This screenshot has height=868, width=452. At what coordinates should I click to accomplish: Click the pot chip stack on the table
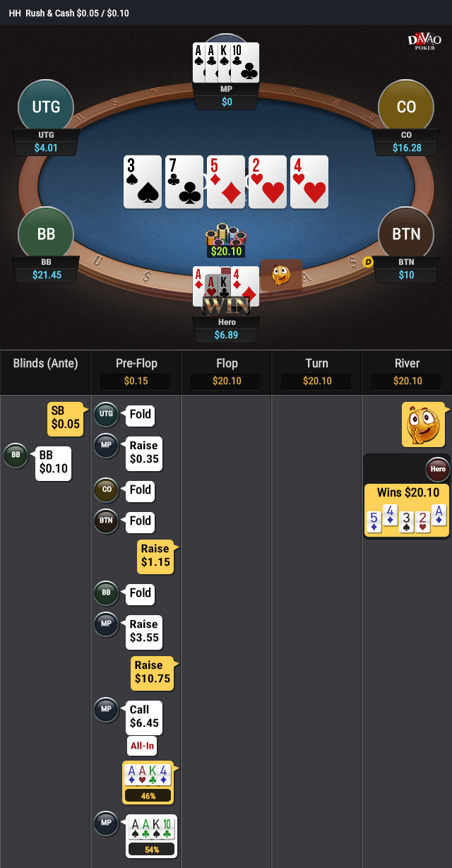(x=225, y=236)
